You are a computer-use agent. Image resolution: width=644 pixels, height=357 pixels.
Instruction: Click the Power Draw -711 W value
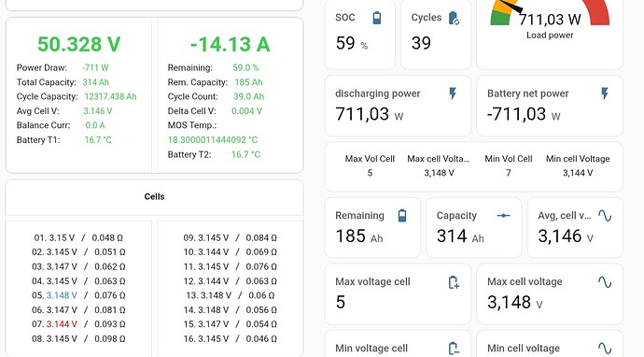(95, 67)
